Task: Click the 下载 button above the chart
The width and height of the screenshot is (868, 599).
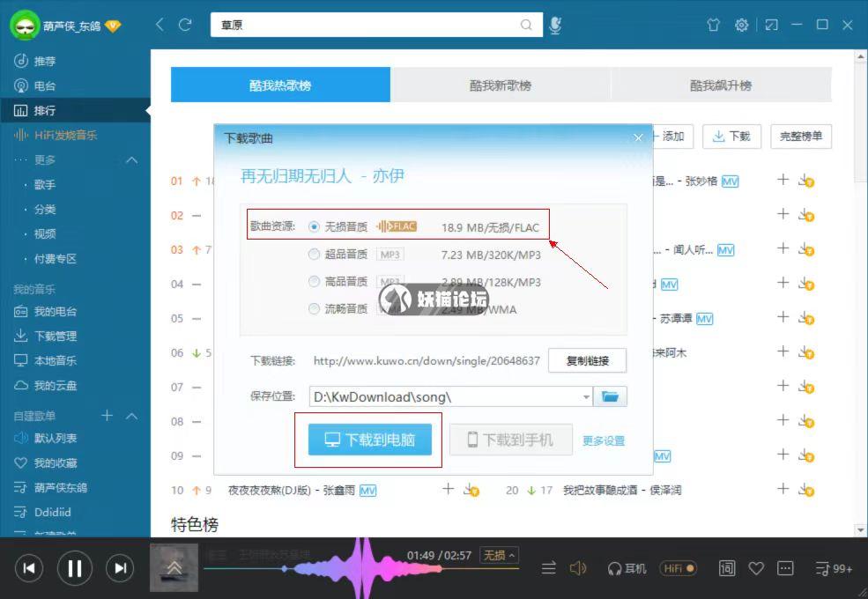Action: tap(731, 137)
